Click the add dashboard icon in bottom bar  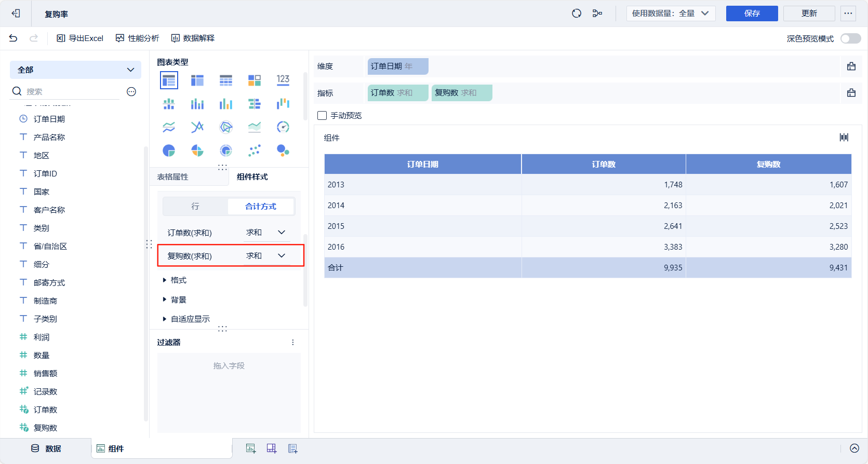(272, 448)
